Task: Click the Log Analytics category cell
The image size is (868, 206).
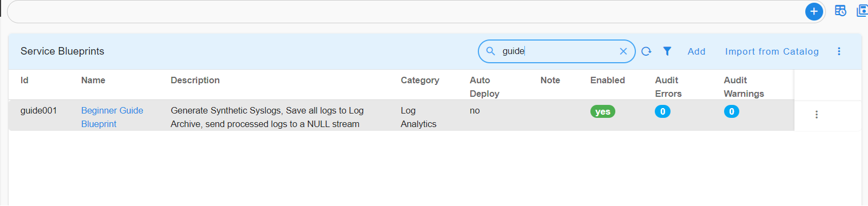Action: tap(418, 117)
